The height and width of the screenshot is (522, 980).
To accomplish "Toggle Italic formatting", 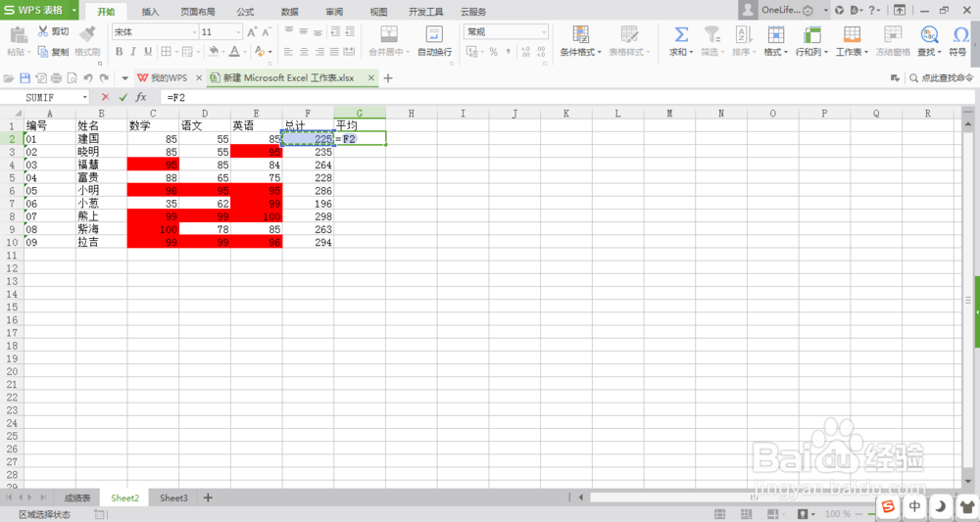I will pos(133,52).
